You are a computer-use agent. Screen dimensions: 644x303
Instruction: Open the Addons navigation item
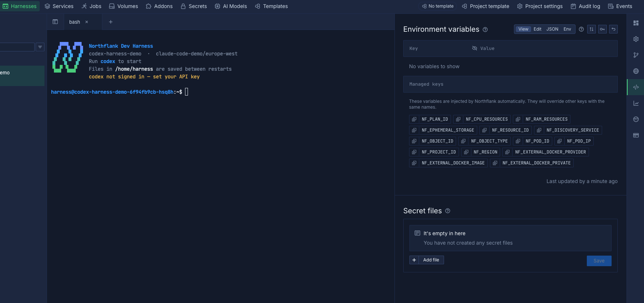[159, 6]
